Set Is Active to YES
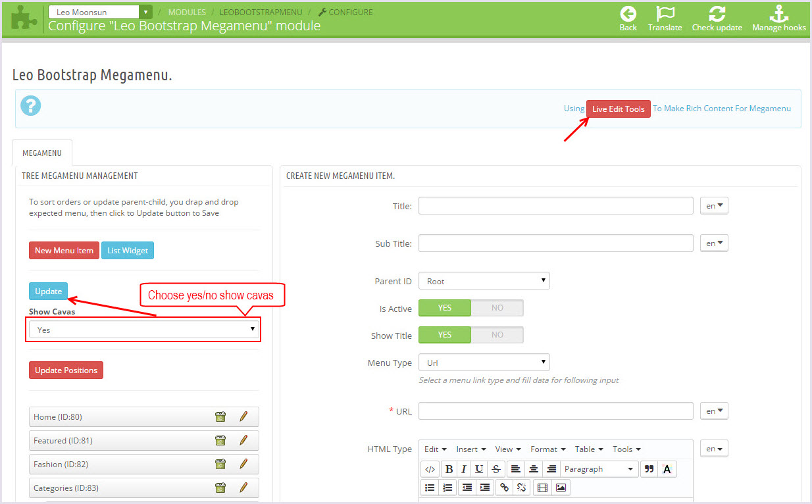The width and height of the screenshot is (812, 504). point(445,308)
